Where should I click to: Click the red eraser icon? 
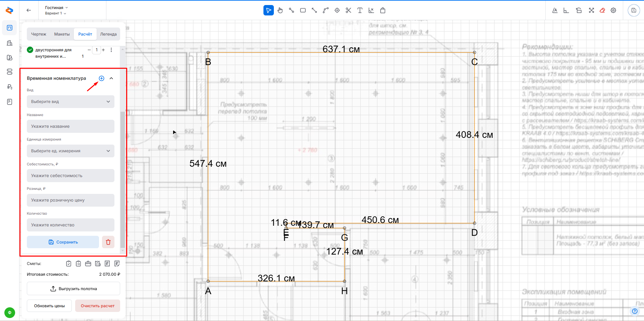[602, 10]
